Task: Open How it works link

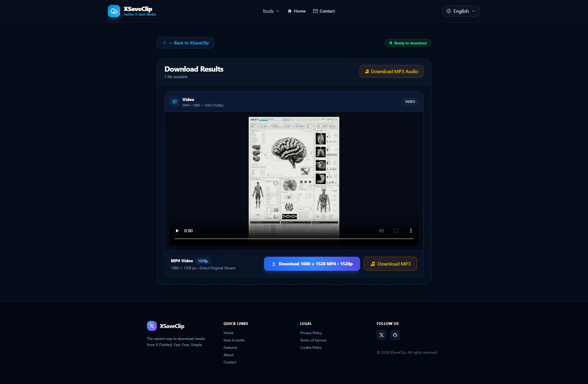Action: (234, 340)
